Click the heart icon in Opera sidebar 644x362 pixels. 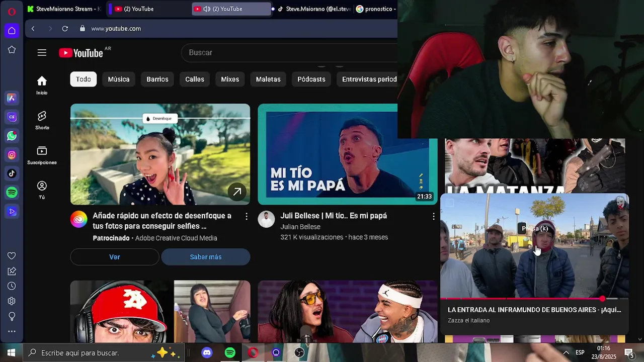[x=12, y=256]
